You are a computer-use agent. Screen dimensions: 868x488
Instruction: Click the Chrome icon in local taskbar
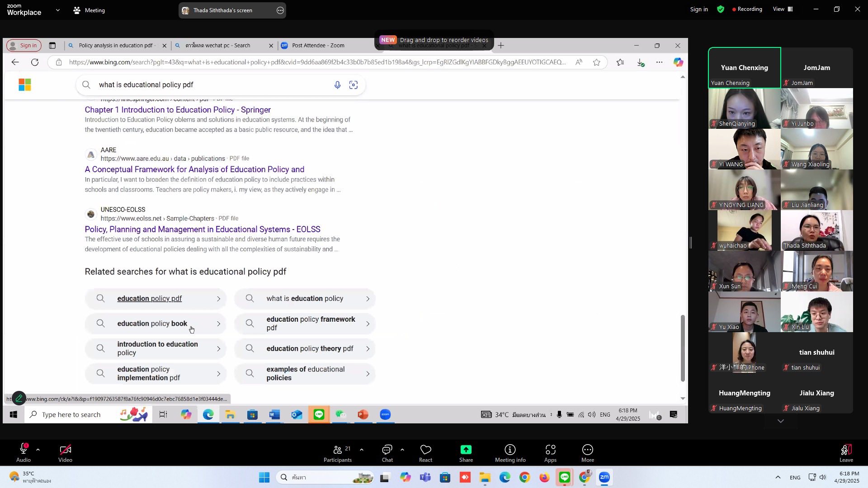pyautogui.click(x=524, y=477)
